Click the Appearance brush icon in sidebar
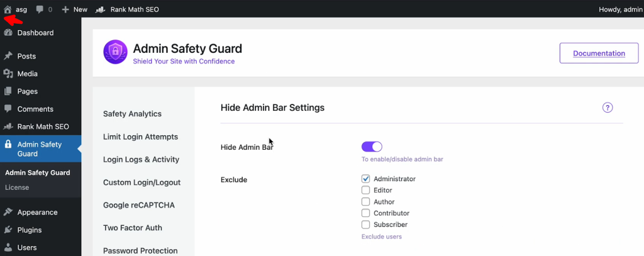The height and width of the screenshot is (256, 644). click(8, 212)
